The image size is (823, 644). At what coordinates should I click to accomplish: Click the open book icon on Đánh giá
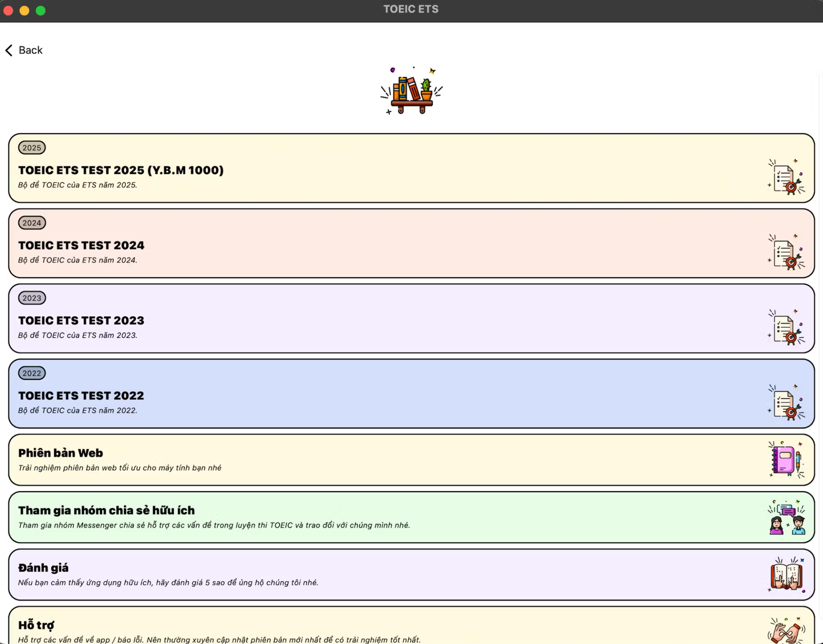tap(787, 575)
